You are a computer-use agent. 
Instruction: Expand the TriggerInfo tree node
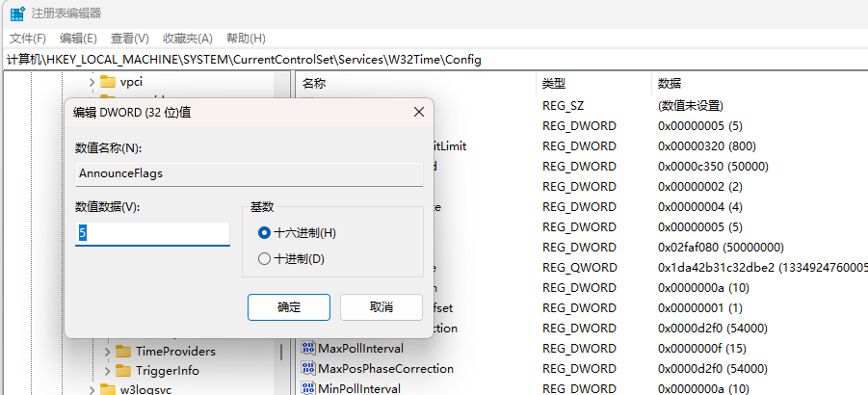click(x=108, y=371)
